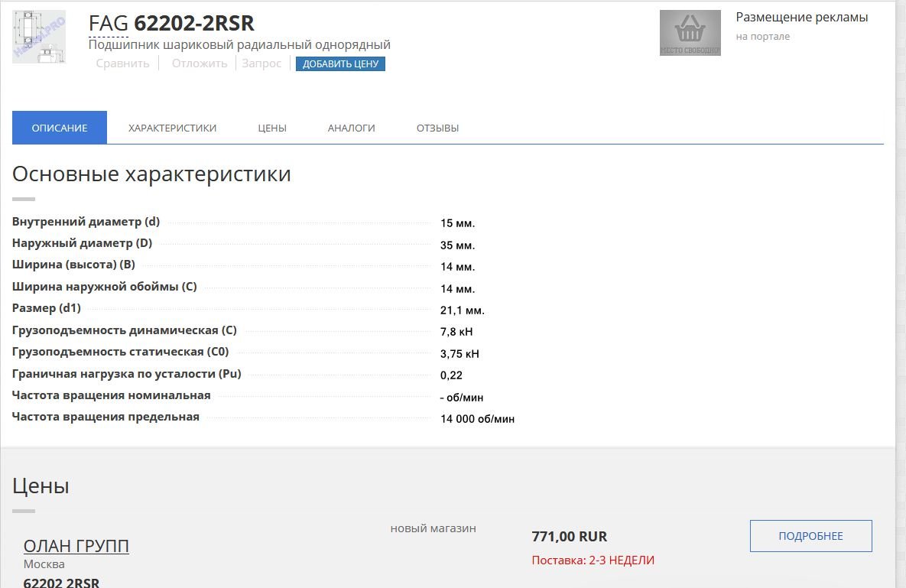Viewport: 906px width, 588px height.
Task: Click the Частота вращения номинальная label
Action: 111,395
